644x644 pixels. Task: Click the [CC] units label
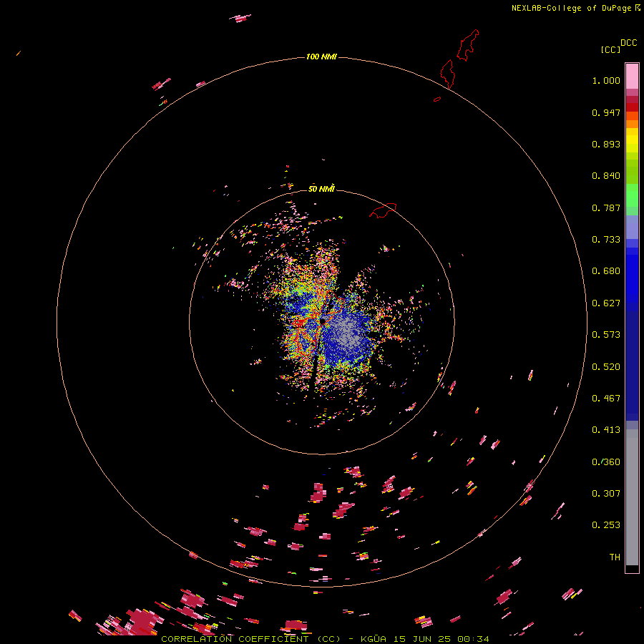(x=610, y=49)
